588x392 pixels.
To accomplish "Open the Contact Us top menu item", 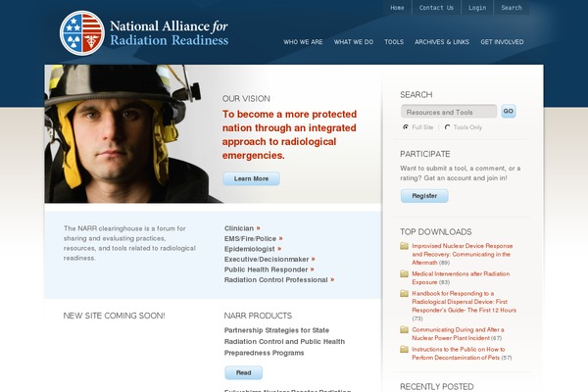I will pos(436,8).
